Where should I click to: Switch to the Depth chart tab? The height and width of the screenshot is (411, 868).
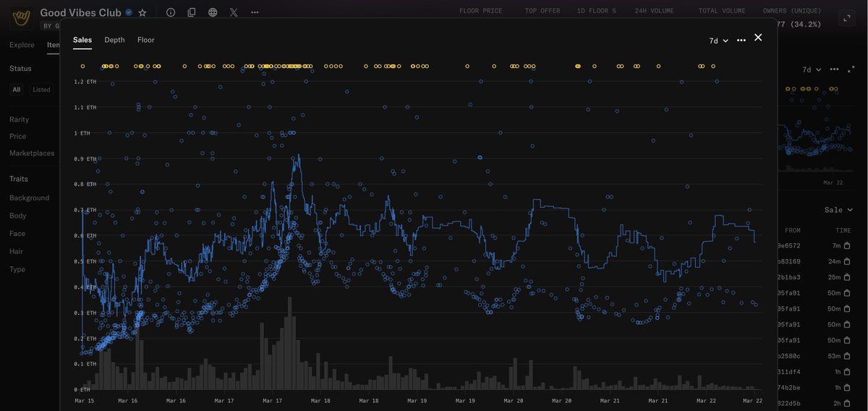[114, 40]
